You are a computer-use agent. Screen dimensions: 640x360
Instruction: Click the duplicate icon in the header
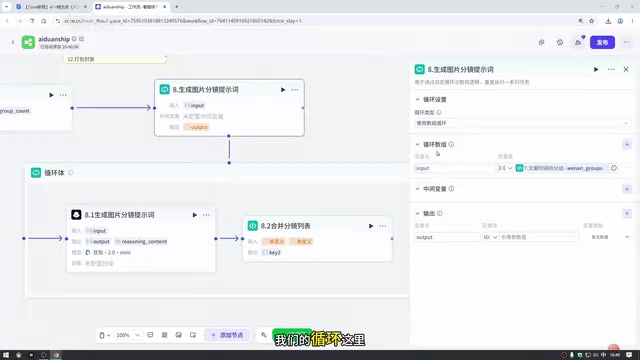(541, 42)
